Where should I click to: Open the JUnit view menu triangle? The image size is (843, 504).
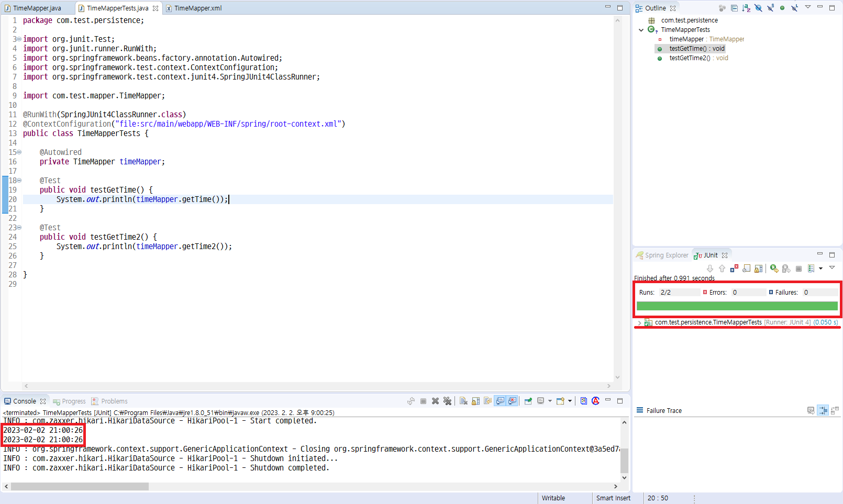832,267
